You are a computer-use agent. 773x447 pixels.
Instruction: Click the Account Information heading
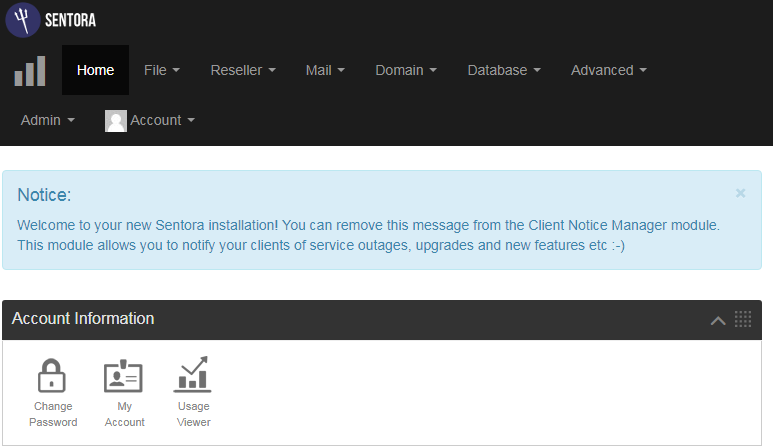pyautogui.click(x=83, y=318)
